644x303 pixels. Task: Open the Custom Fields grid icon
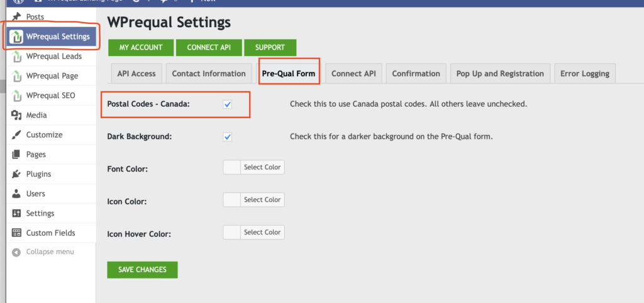[x=16, y=233]
